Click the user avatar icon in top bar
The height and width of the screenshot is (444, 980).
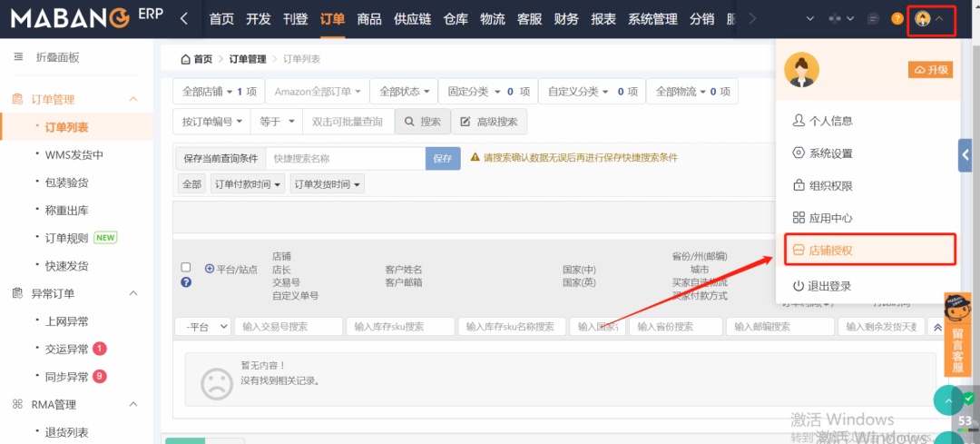(x=923, y=18)
